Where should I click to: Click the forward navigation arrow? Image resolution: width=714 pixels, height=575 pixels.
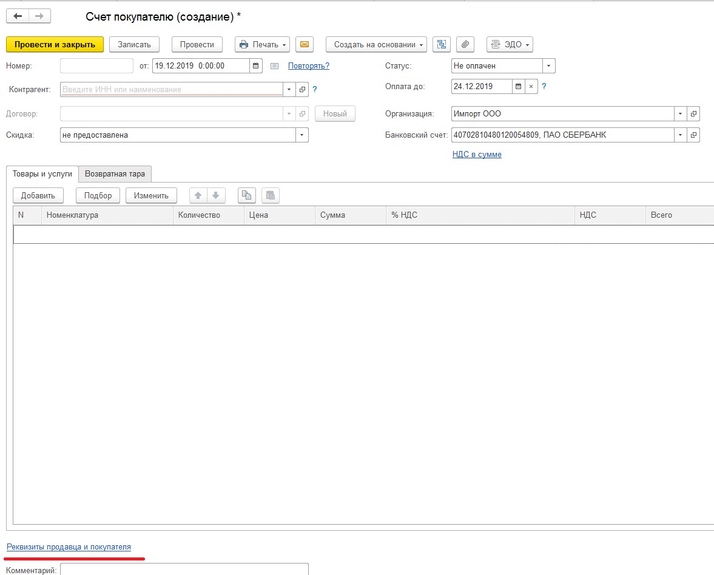[x=39, y=17]
